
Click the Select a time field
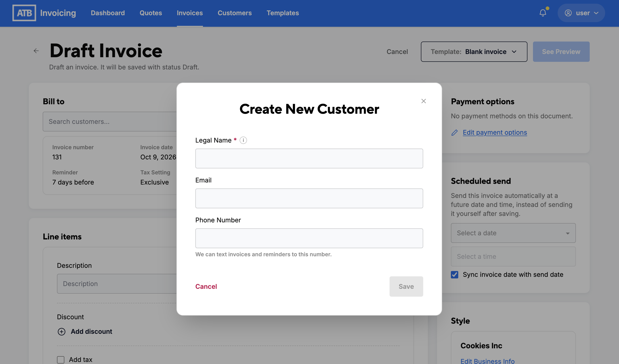pos(513,257)
